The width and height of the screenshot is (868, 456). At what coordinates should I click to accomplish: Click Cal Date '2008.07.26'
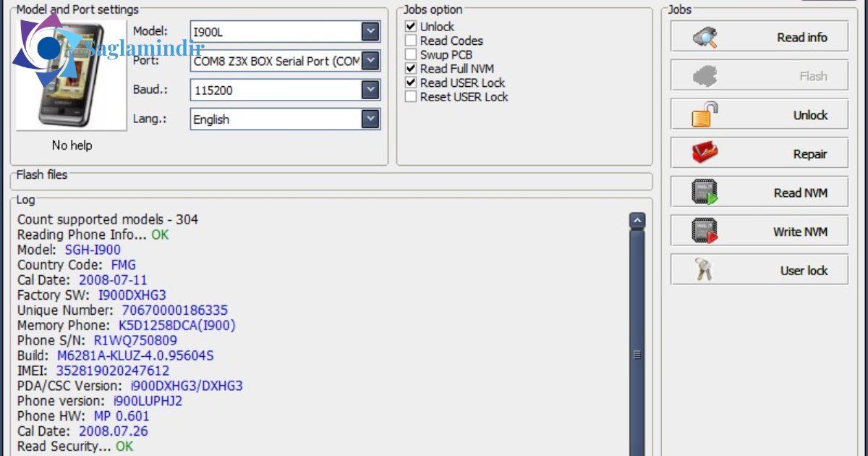[x=114, y=431]
